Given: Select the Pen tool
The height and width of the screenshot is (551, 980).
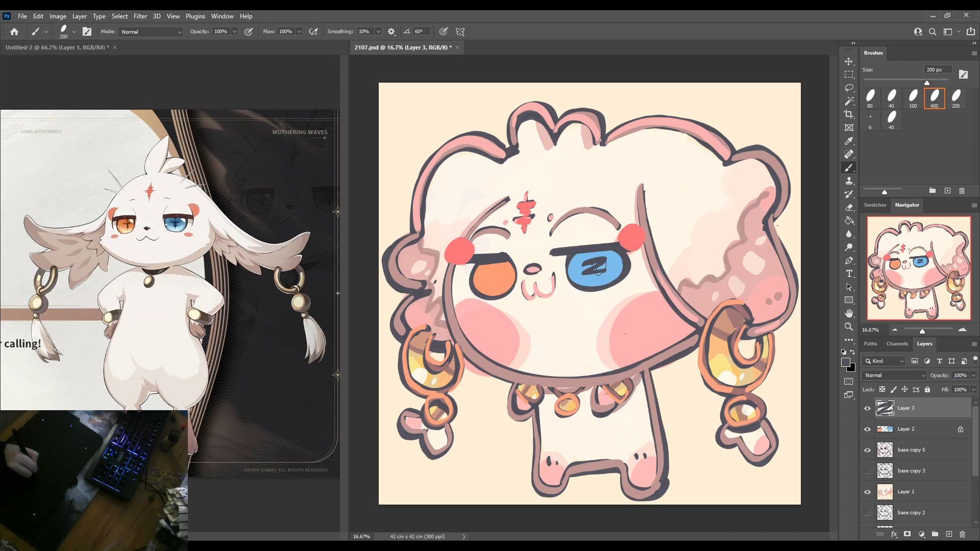Looking at the screenshot, I should click(x=849, y=260).
